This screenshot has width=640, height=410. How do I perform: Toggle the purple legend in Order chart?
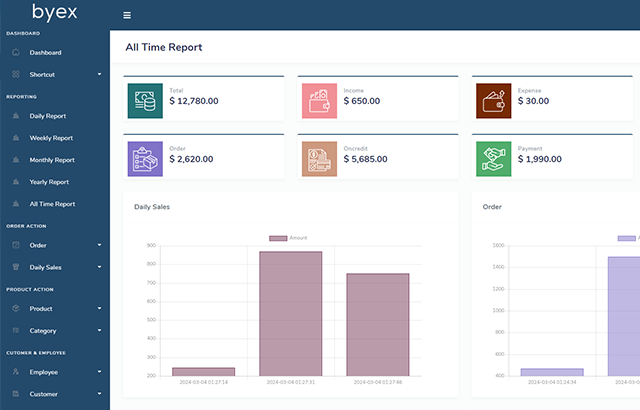pyautogui.click(x=628, y=237)
